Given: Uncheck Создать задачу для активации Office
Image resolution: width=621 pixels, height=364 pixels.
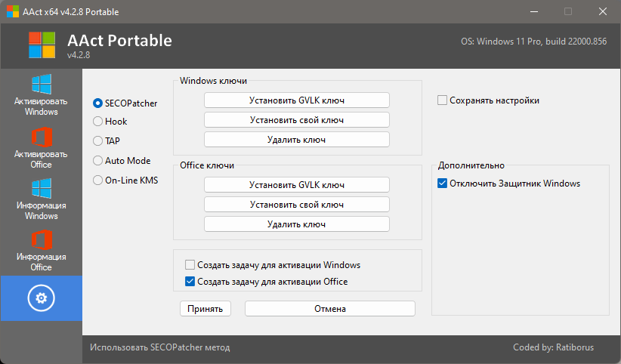Looking at the screenshot, I should tap(190, 282).
